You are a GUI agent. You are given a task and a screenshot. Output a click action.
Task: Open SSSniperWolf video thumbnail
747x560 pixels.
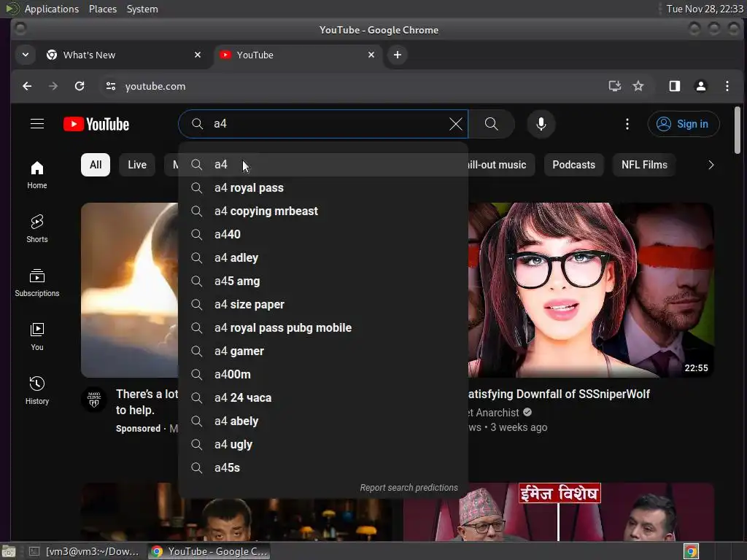click(x=591, y=290)
